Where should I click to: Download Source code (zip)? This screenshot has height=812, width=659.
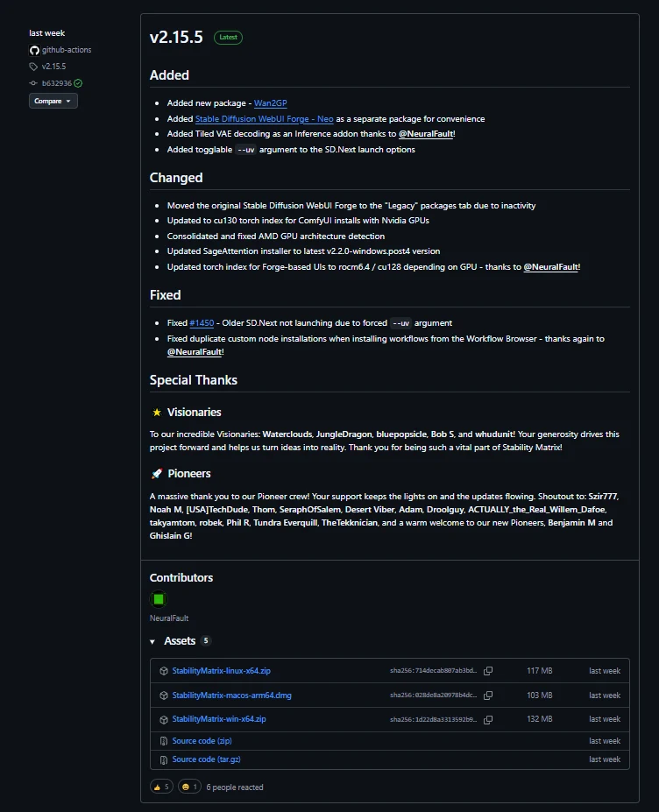(202, 740)
